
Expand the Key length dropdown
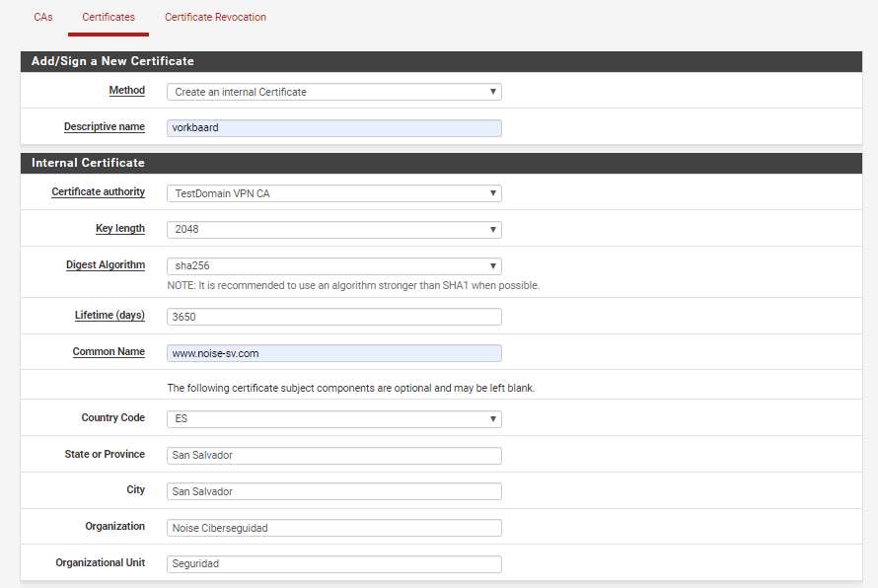[334, 230]
